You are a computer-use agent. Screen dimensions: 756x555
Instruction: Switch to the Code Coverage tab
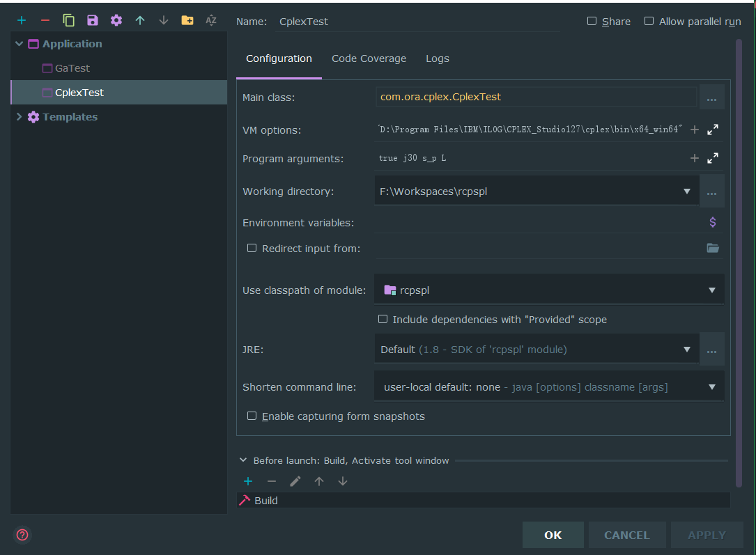(x=369, y=58)
